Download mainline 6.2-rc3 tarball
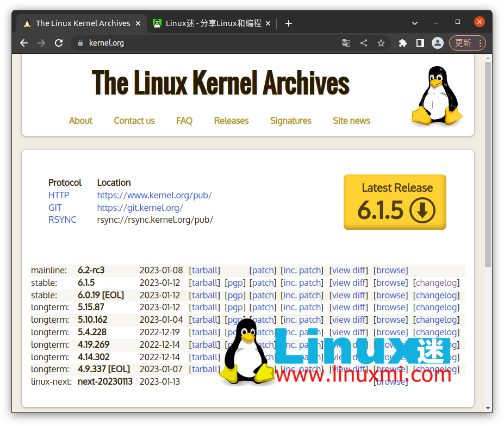The height and width of the screenshot is (426, 504). click(204, 271)
